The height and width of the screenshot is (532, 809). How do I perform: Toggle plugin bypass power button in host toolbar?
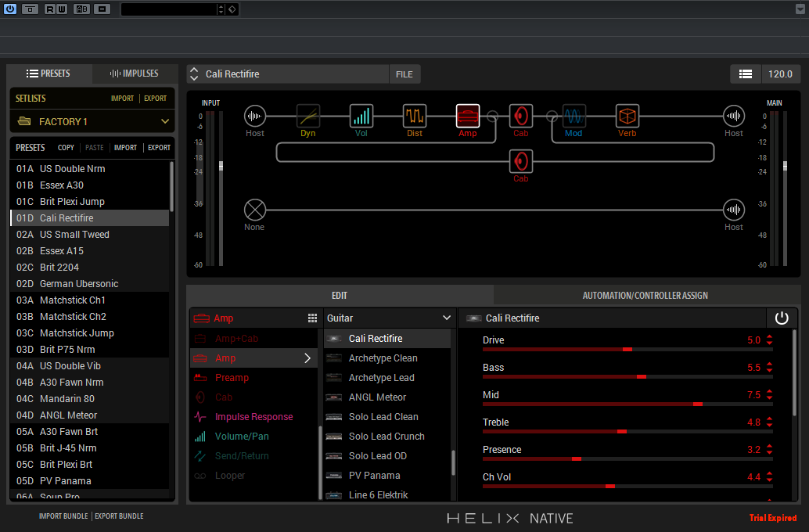point(10,9)
